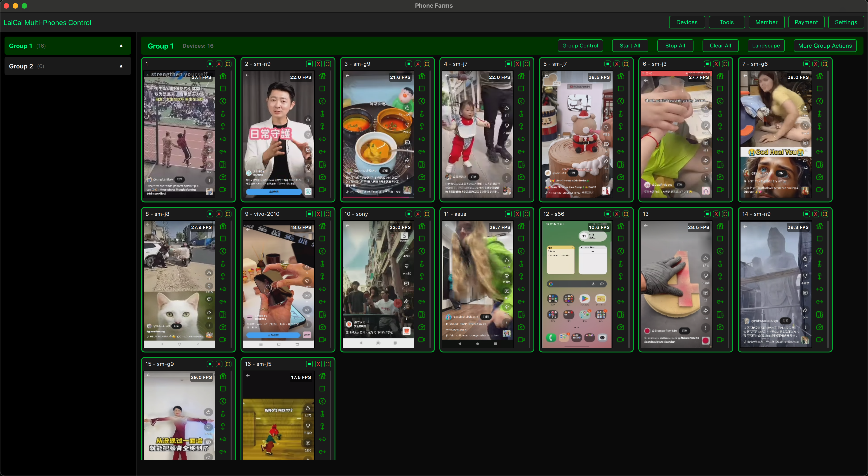This screenshot has width=868, height=476.
Task: Open the Devices menu
Action: point(686,22)
